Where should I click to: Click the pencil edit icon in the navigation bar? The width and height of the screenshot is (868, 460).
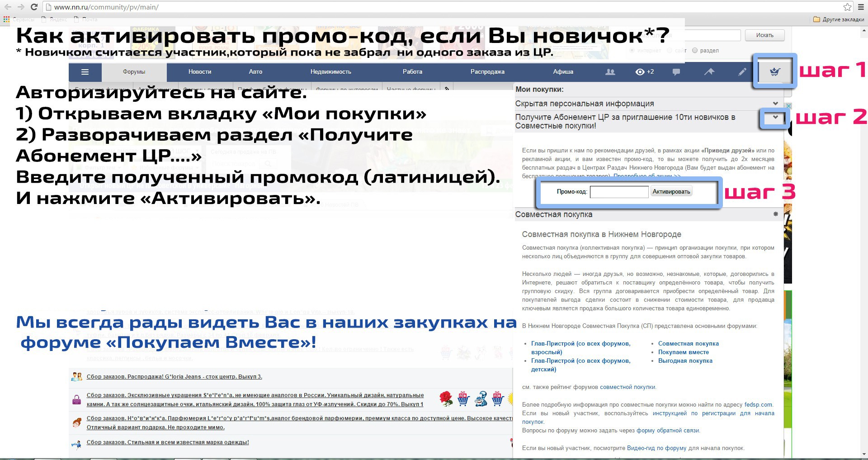point(742,72)
